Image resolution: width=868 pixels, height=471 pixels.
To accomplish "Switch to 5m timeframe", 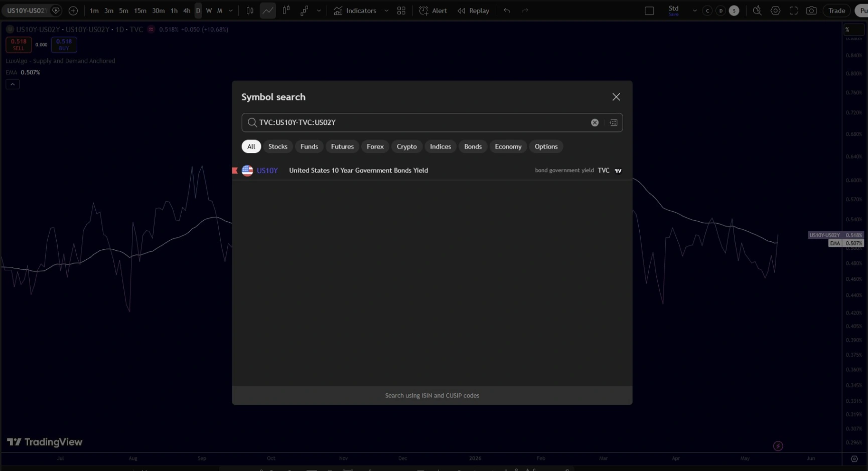I will pyautogui.click(x=123, y=11).
